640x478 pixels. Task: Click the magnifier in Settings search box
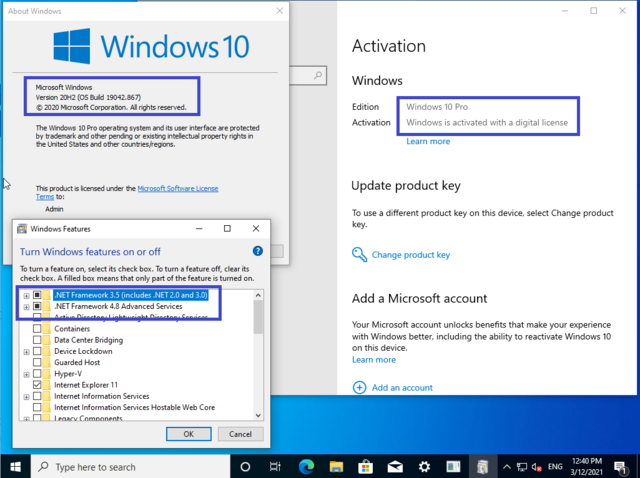[318, 76]
